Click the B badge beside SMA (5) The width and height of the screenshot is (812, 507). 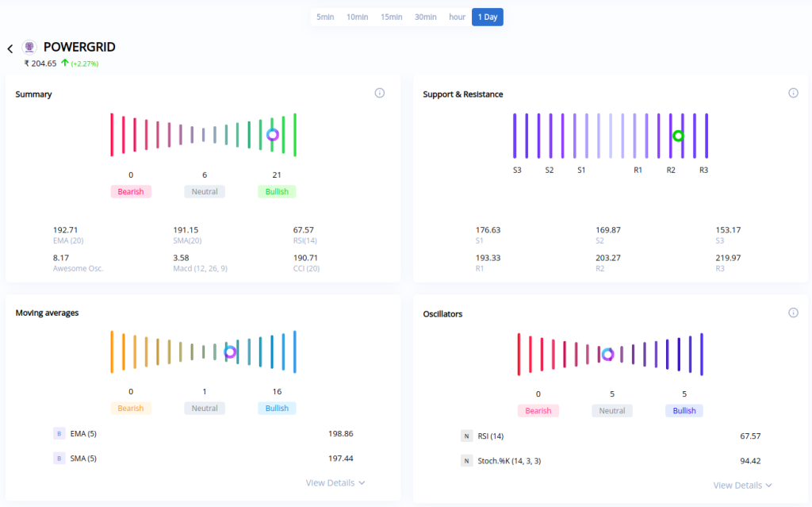(59, 458)
